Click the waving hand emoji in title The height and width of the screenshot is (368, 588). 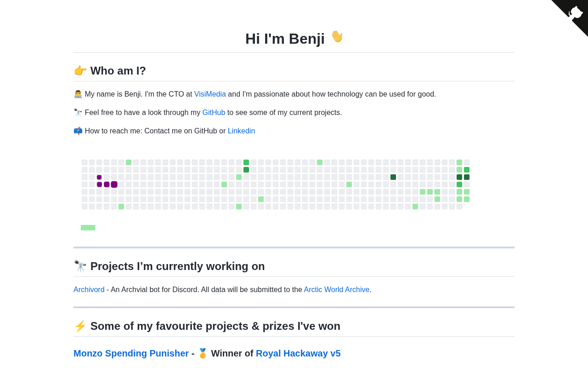coord(337,37)
